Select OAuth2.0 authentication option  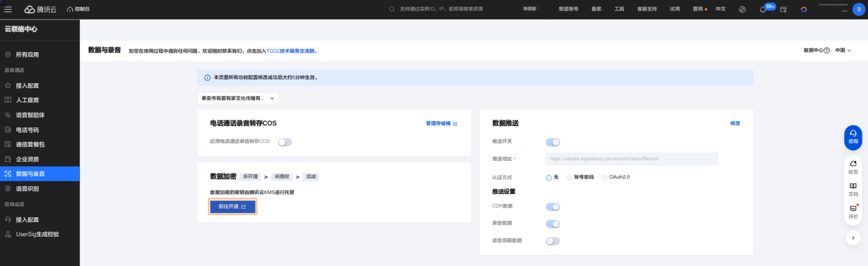click(x=605, y=177)
